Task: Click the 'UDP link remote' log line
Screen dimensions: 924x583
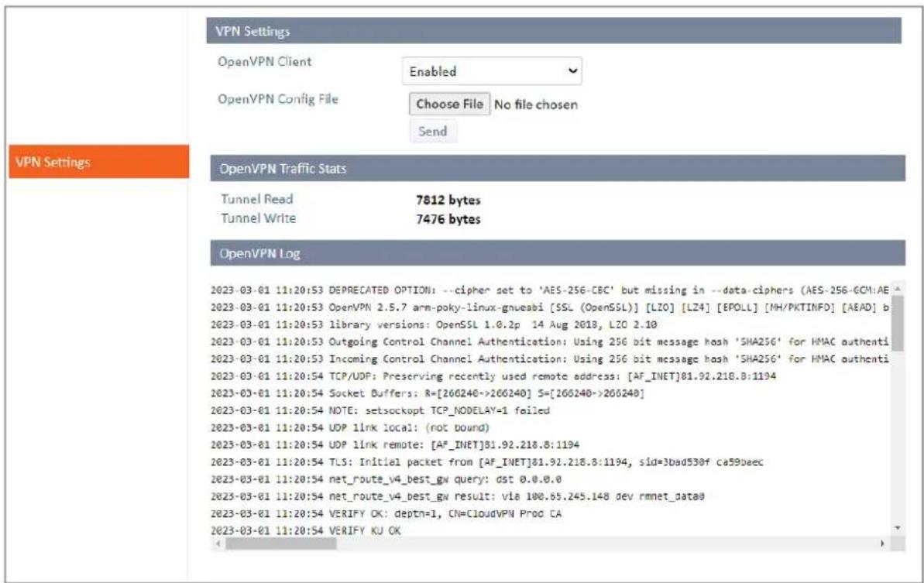Action: pos(395,444)
